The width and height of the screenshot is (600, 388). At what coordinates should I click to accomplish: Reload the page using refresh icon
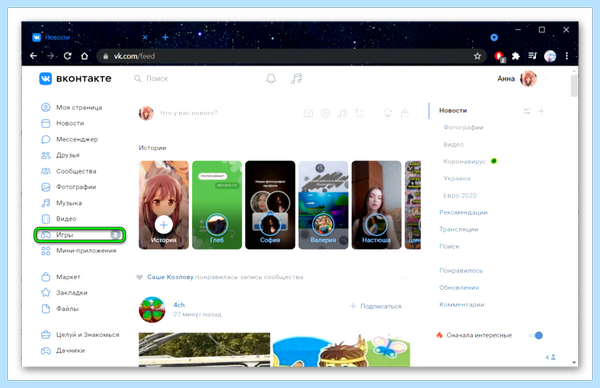click(68, 56)
